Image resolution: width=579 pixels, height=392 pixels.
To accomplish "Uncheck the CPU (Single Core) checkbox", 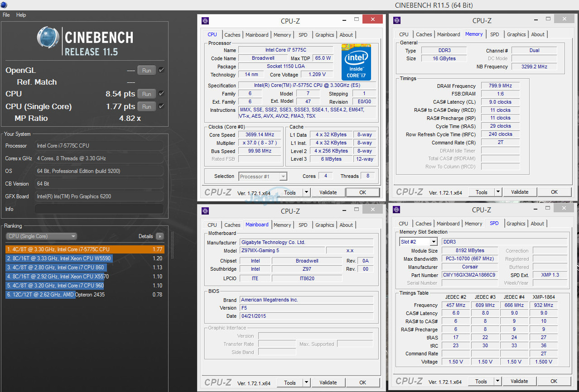I will [x=162, y=106].
